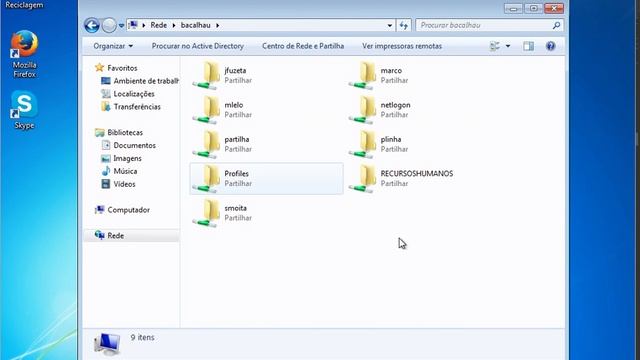
Task: Open the Organizar dropdown menu
Action: (113, 46)
